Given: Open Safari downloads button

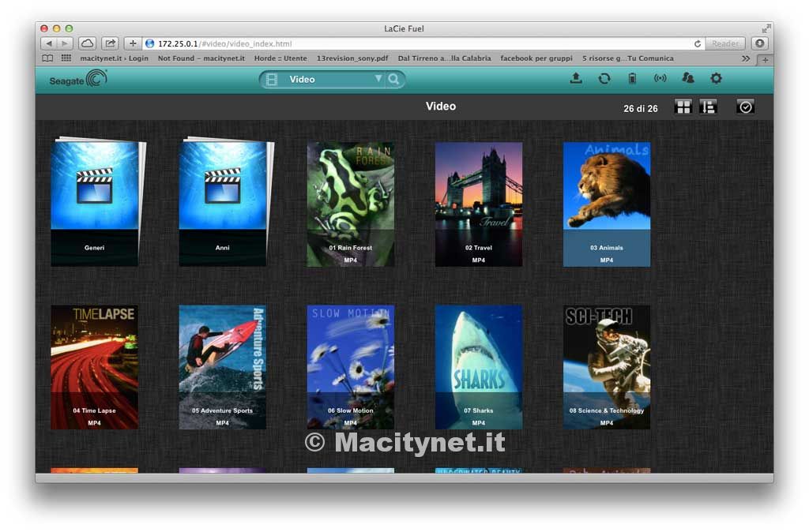Looking at the screenshot, I should pos(759,44).
